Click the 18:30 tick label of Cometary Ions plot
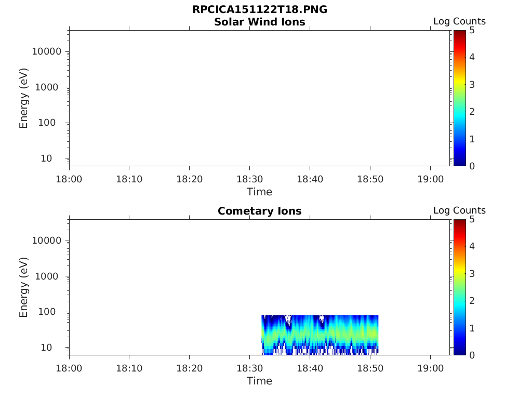The width and height of the screenshot is (532, 399). tap(250, 368)
